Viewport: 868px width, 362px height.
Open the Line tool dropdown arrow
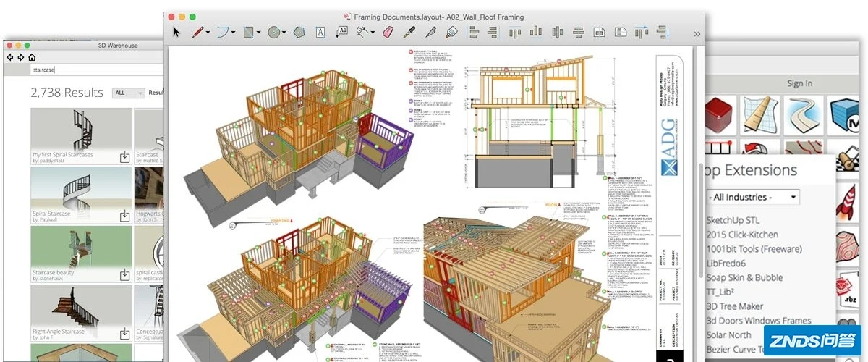coord(208,33)
